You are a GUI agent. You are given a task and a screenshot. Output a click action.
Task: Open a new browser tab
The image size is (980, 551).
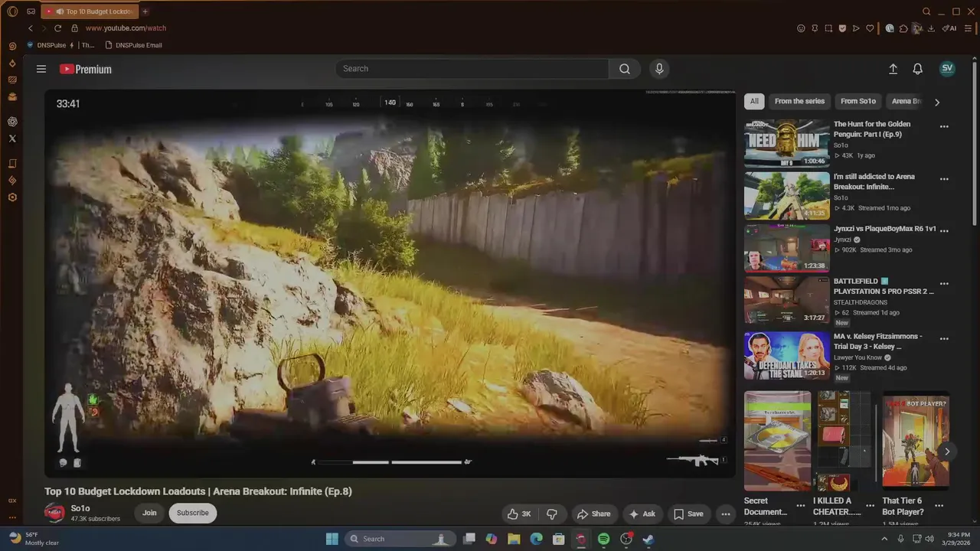145,11
